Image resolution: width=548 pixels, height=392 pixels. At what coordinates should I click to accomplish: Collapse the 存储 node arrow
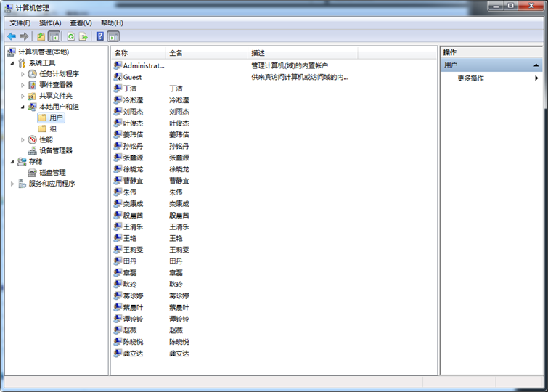coord(12,162)
